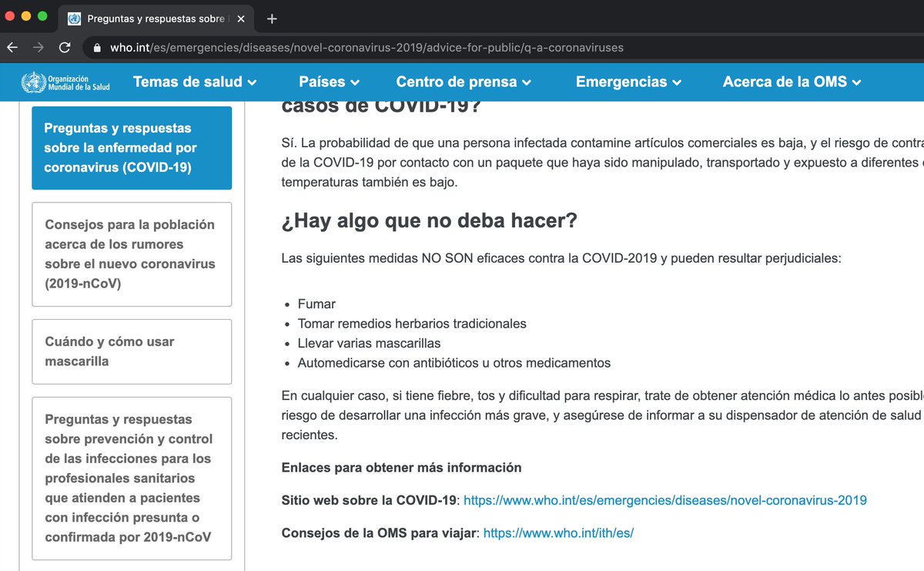924x571 pixels.
Task: Click the browser forward arrow
Action: [x=38, y=48]
